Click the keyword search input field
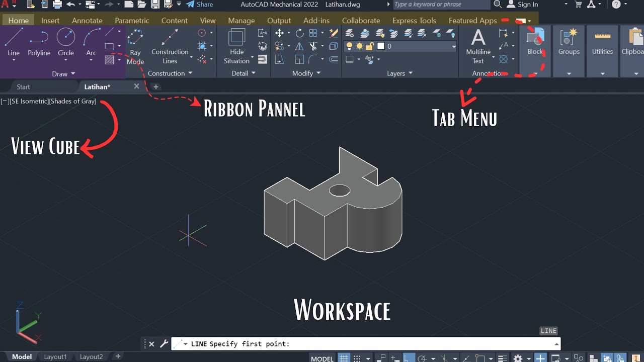The height and width of the screenshot is (362, 644). tap(441, 5)
